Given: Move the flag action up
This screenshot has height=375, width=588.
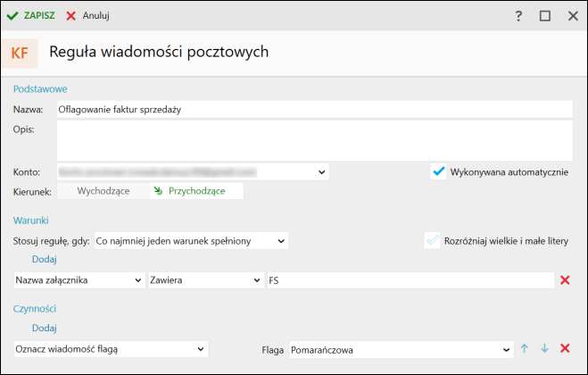Looking at the screenshot, I should [x=525, y=348].
